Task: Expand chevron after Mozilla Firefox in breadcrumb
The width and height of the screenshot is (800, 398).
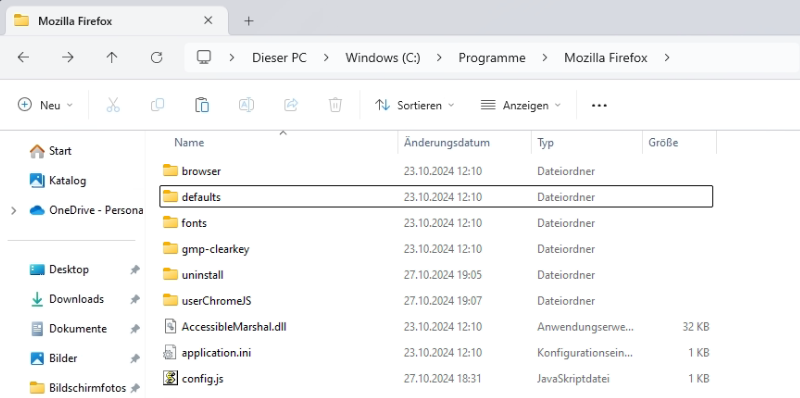Action: (667, 58)
